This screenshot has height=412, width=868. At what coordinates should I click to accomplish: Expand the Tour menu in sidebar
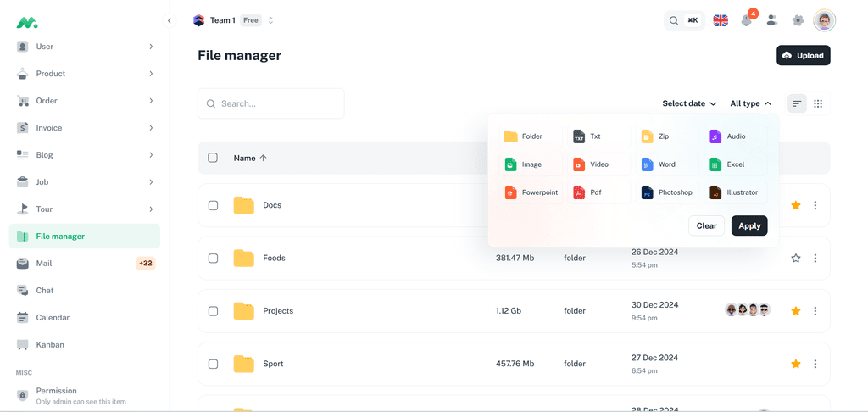click(x=85, y=209)
